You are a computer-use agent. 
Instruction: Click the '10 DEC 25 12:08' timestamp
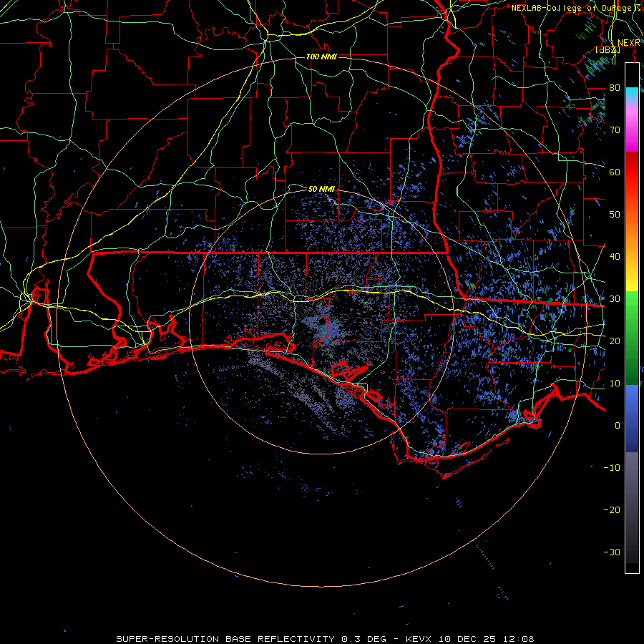485,639
